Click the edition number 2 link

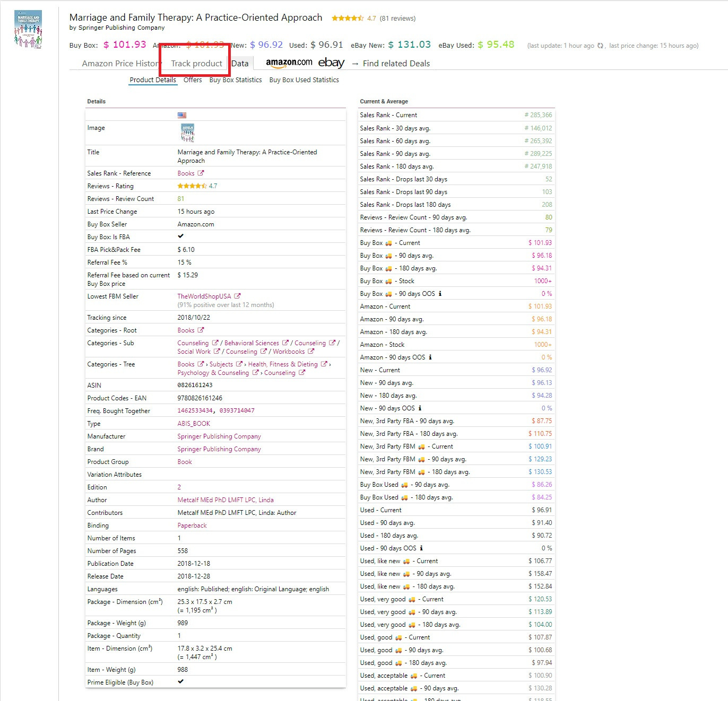point(179,487)
